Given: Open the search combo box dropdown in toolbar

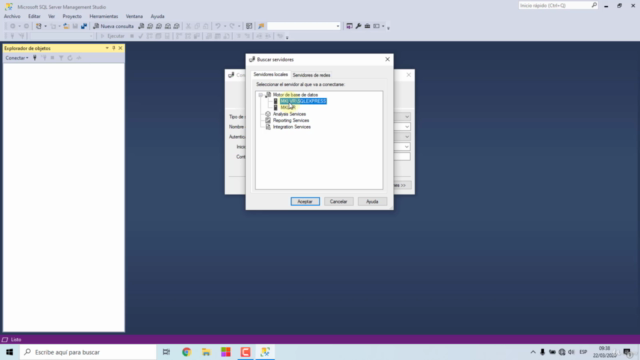Looking at the screenshot, I should point(338,26).
